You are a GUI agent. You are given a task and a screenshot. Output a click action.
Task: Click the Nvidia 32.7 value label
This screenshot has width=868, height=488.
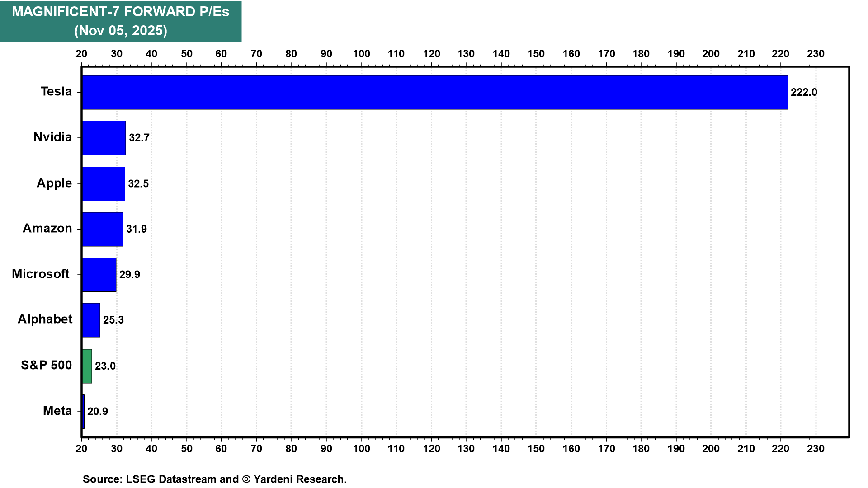click(x=139, y=138)
